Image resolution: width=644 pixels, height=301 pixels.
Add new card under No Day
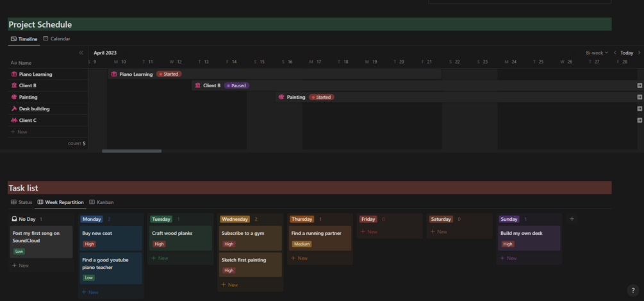21,266
